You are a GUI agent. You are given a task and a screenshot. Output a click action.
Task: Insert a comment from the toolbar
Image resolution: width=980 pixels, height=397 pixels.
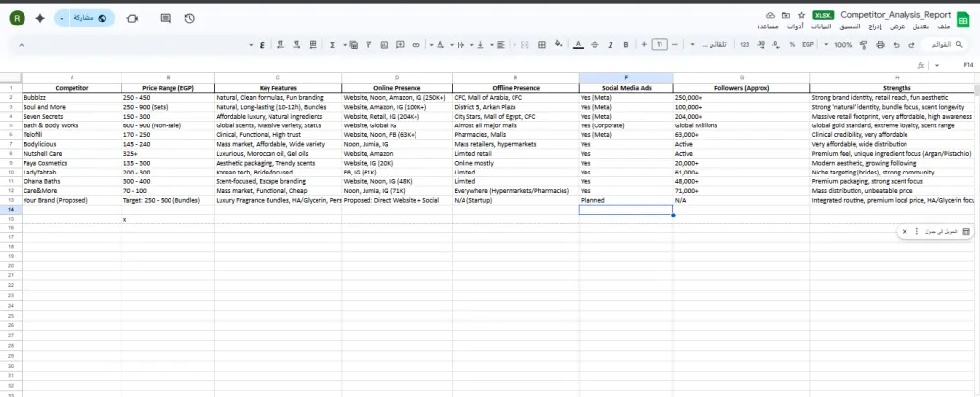pyautogui.click(x=400, y=45)
